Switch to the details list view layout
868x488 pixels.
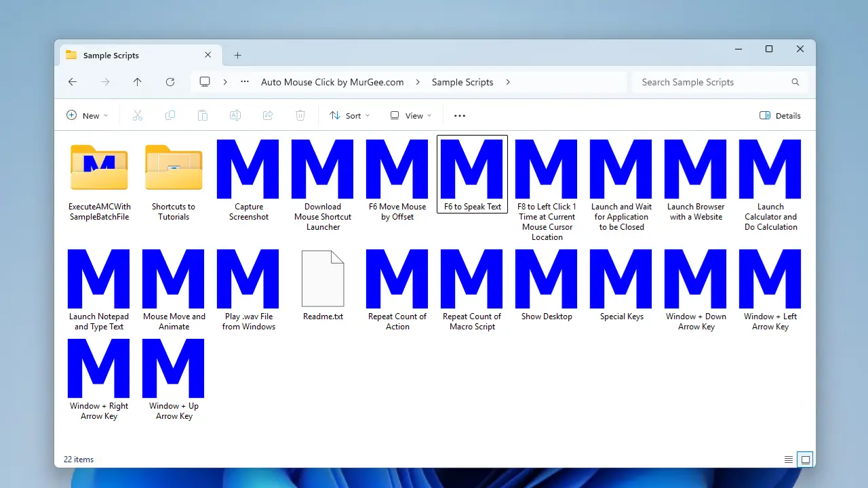click(x=789, y=460)
